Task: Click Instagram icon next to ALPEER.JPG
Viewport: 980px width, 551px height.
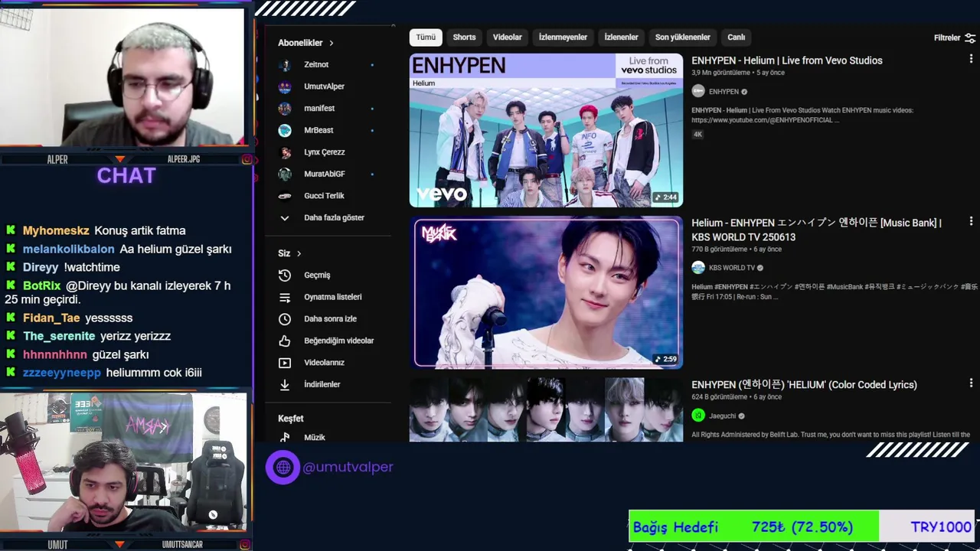Action: (x=247, y=159)
